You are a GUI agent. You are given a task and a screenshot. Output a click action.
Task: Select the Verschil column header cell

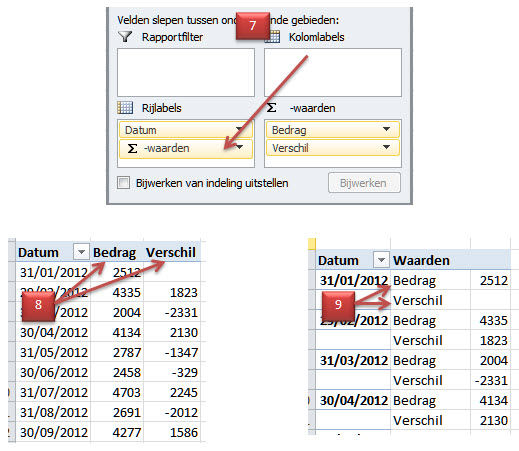coord(171,252)
